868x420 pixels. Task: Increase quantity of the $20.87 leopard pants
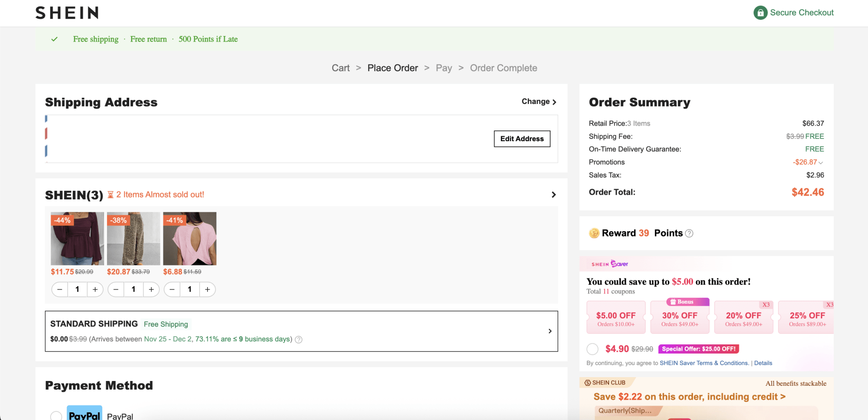pyautogui.click(x=151, y=289)
